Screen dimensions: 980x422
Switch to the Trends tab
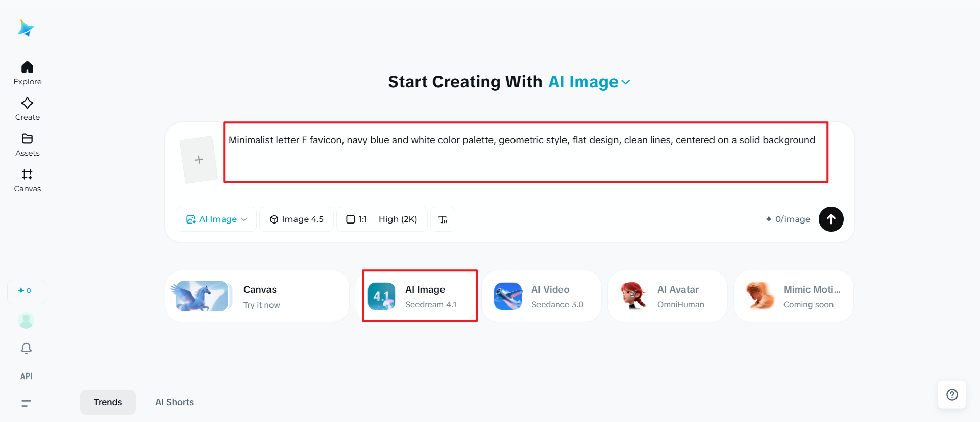[x=108, y=402]
